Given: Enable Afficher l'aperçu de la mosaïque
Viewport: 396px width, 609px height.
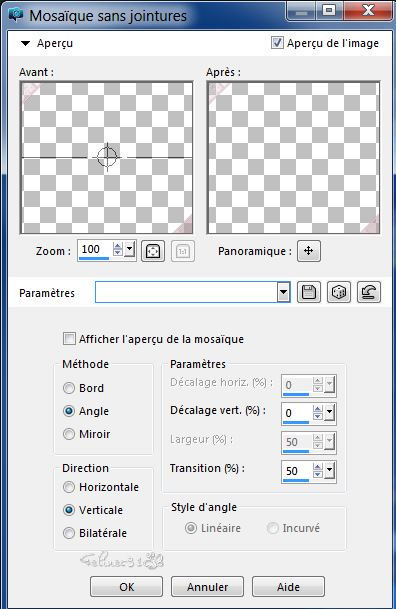Looking at the screenshot, I should pyautogui.click(x=69, y=339).
